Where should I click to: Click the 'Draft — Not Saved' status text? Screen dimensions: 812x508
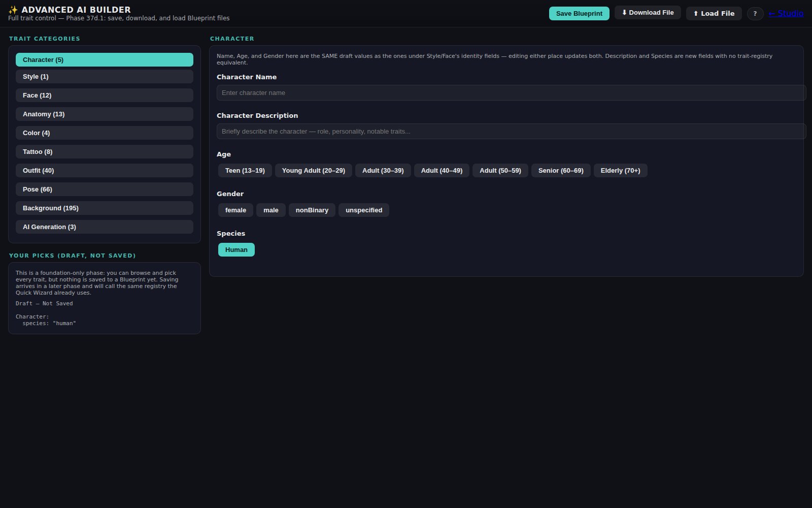[x=44, y=304]
